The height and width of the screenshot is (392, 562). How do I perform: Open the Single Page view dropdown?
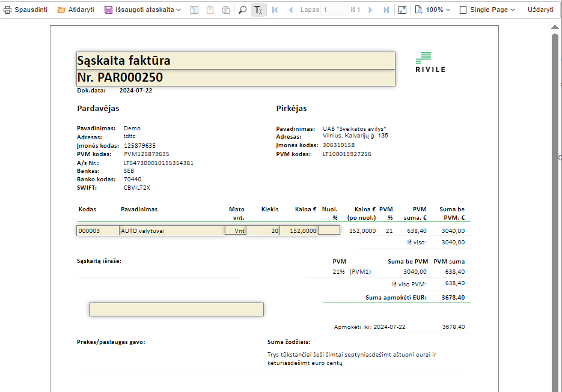[x=487, y=10]
